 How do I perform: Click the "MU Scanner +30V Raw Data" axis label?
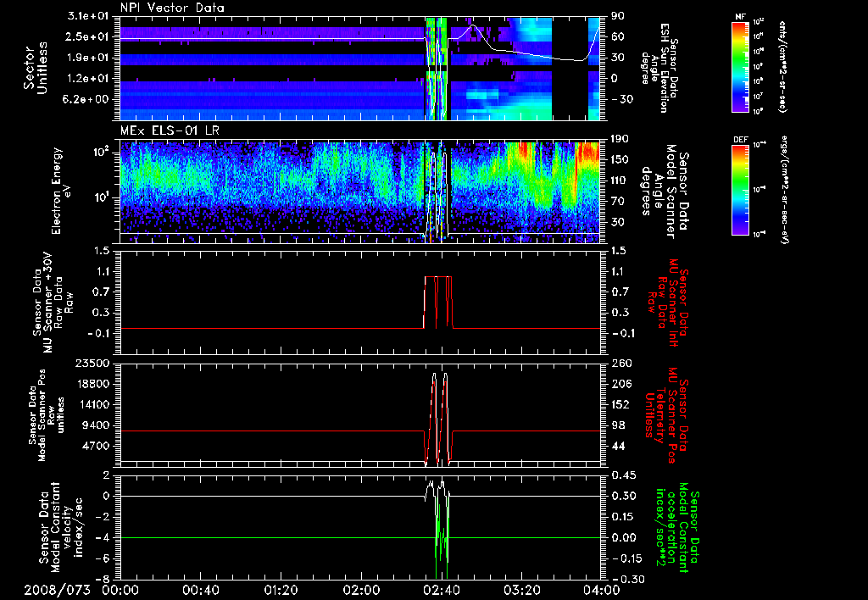click(53, 303)
